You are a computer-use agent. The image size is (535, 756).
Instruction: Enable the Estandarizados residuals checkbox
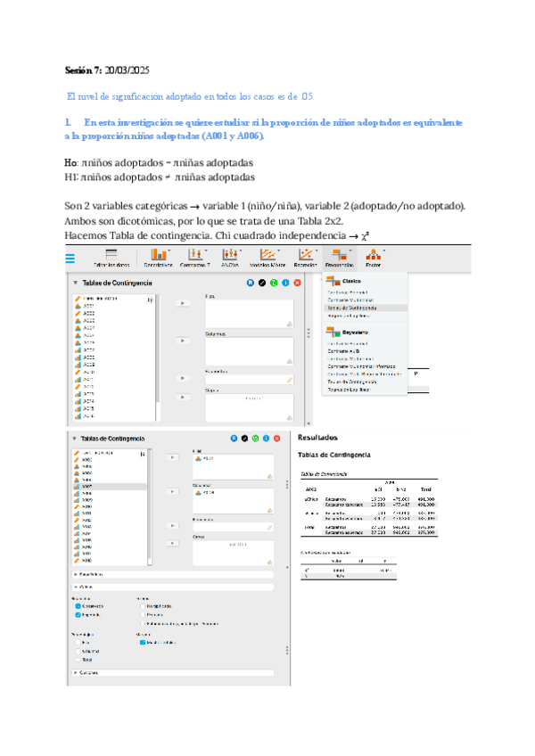pos(143,623)
